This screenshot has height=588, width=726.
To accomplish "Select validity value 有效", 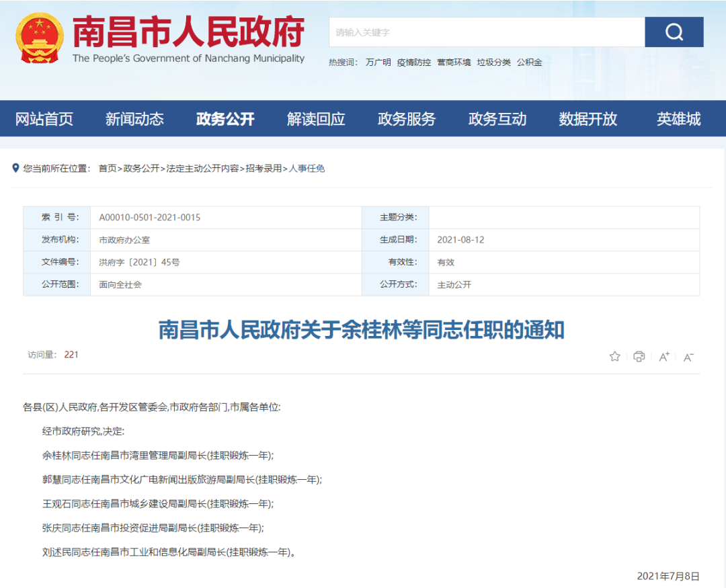I will (446, 262).
